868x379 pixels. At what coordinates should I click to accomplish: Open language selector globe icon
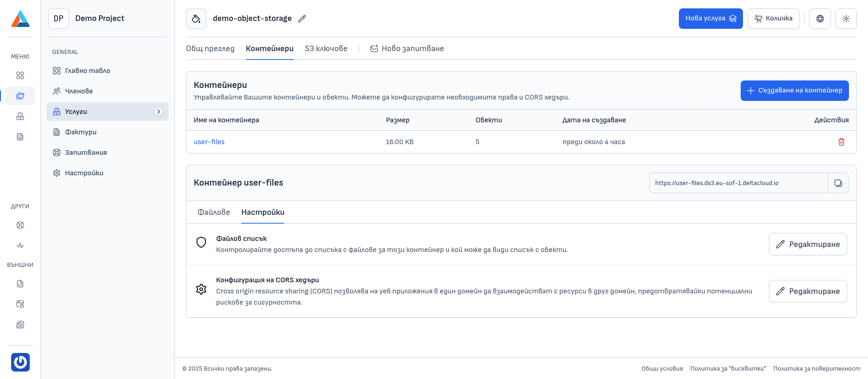[820, 19]
